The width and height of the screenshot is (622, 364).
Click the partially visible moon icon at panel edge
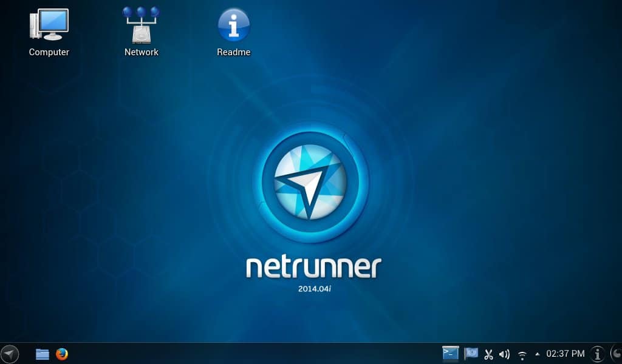[x=617, y=354]
